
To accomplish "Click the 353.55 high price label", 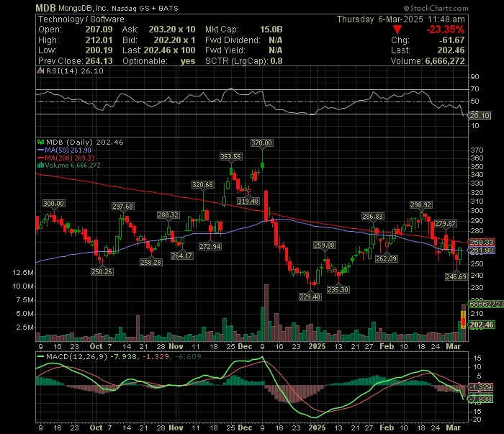I will click(231, 157).
